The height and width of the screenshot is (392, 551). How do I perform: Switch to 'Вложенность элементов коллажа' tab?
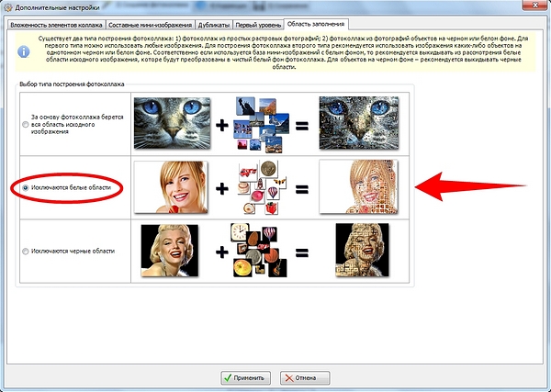pyautogui.click(x=56, y=25)
